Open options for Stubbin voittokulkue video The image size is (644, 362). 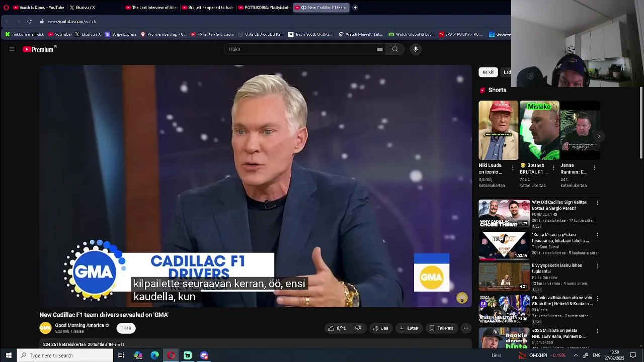coord(597,298)
